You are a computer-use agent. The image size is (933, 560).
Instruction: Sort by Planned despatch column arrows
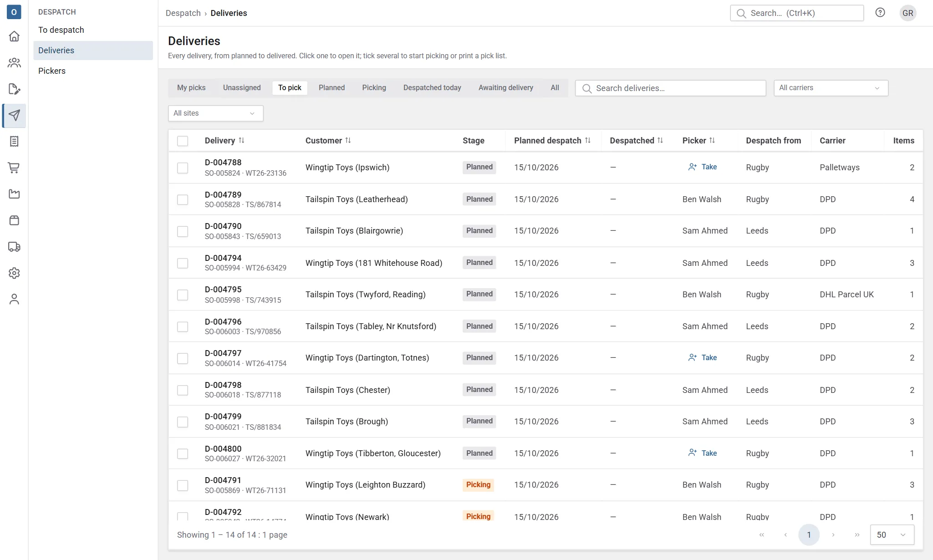click(588, 140)
